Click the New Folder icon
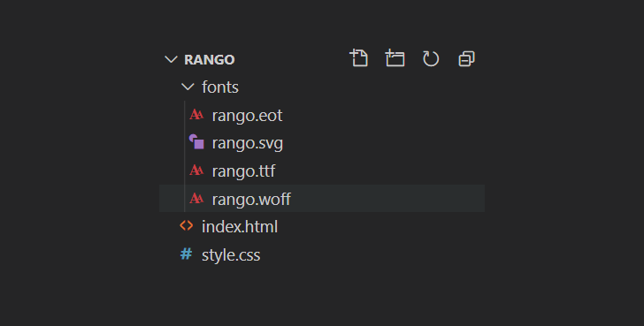The image size is (644, 326). 395,58
